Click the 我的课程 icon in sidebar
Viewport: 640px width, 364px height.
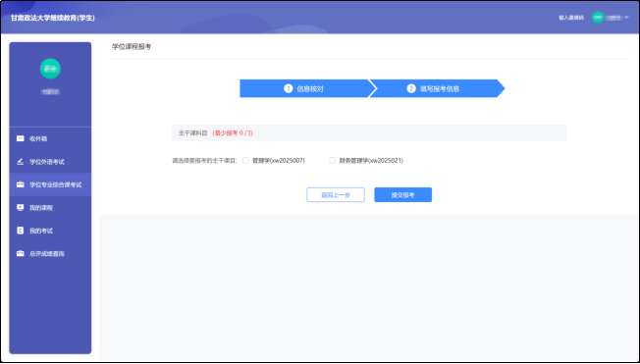coord(20,208)
